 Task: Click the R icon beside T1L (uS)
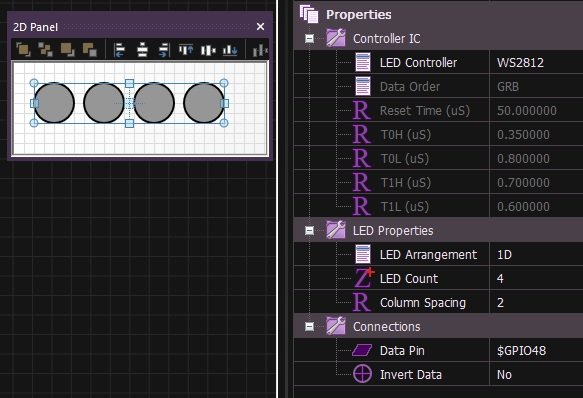pos(361,206)
